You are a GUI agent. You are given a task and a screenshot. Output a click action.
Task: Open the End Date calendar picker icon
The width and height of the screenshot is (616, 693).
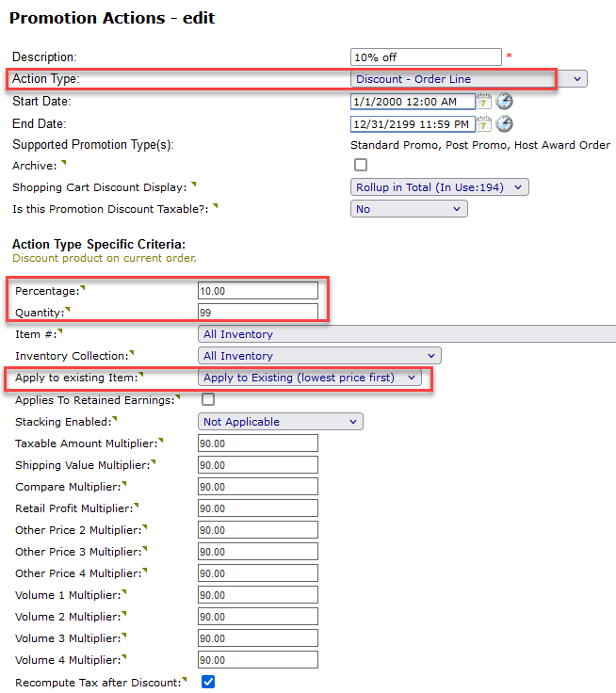[484, 124]
